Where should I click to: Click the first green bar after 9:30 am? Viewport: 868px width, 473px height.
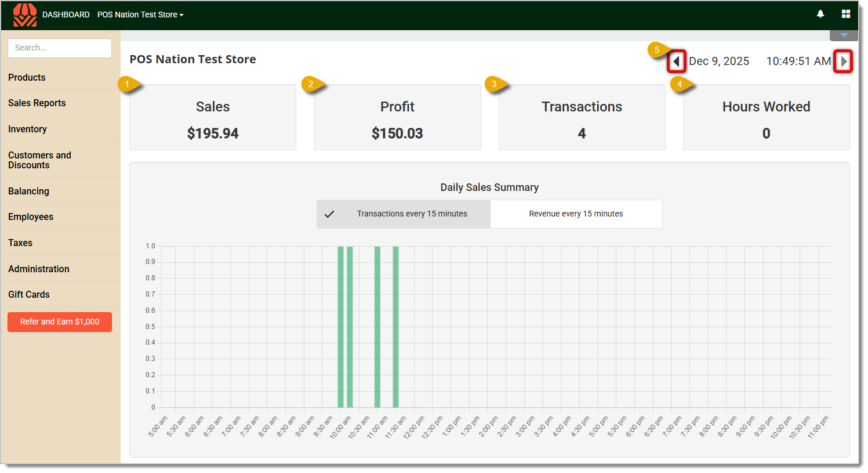[341, 327]
